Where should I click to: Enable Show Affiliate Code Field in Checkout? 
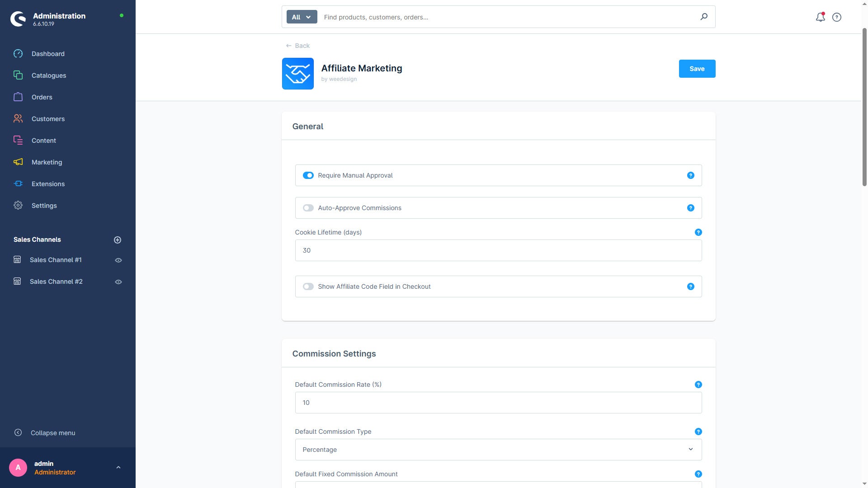308,286
